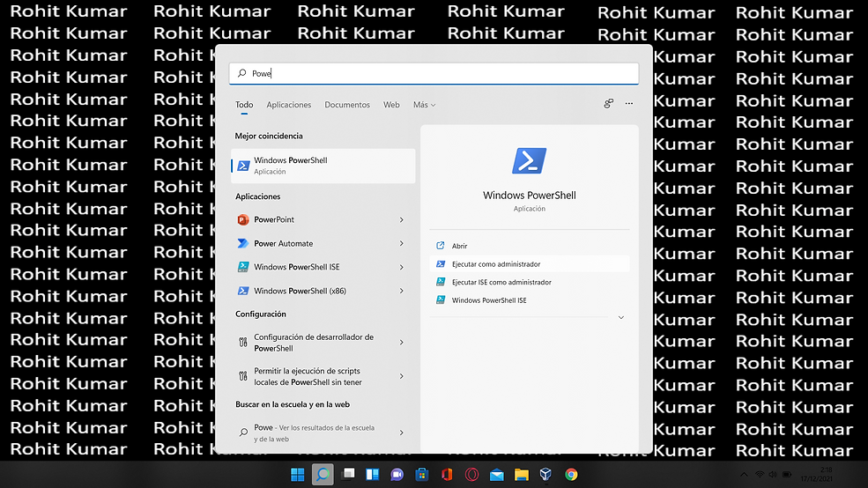This screenshot has height=488, width=868.
Task: Switch to the Web search tab
Action: (x=391, y=105)
